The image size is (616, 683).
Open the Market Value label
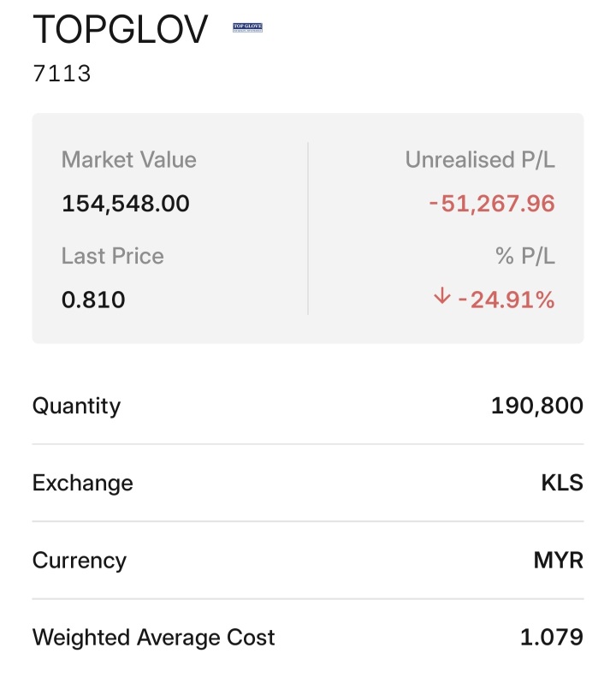pos(129,159)
